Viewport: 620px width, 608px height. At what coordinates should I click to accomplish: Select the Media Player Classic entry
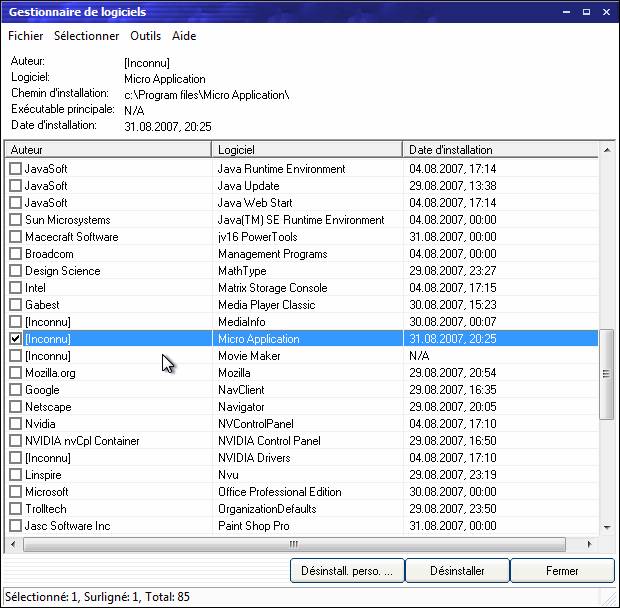267,305
